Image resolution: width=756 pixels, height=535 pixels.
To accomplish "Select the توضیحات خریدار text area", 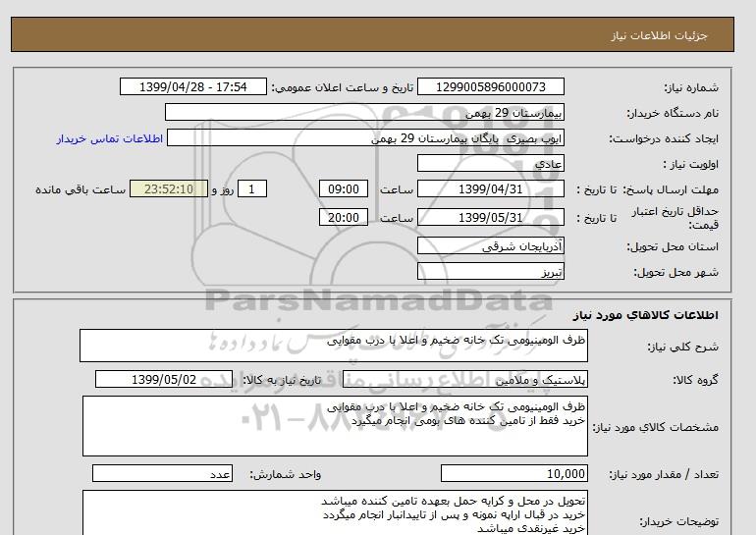I will pyautogui.click(x=335, y=512).
